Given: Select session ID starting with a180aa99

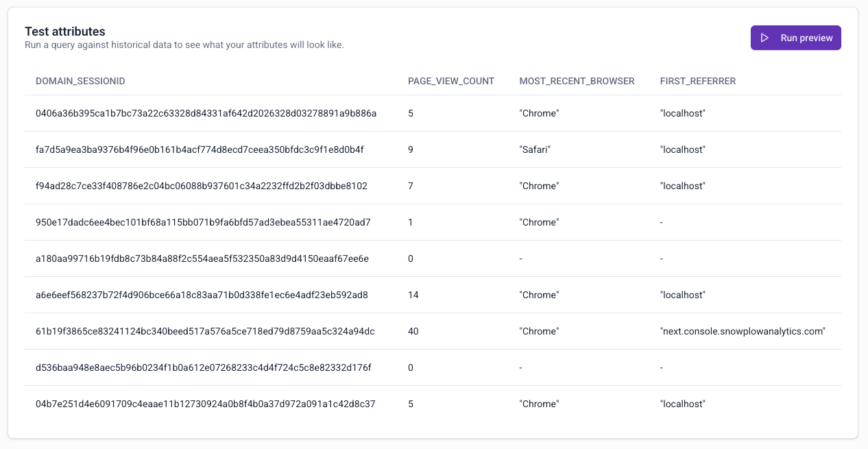Looking at the screenshot, I should (202, 258).
